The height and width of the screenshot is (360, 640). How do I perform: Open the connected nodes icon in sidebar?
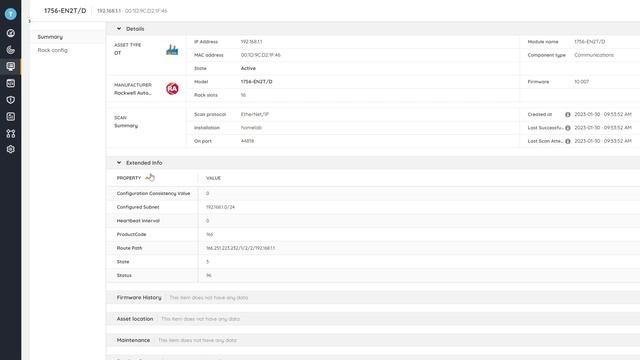point(11,133)
